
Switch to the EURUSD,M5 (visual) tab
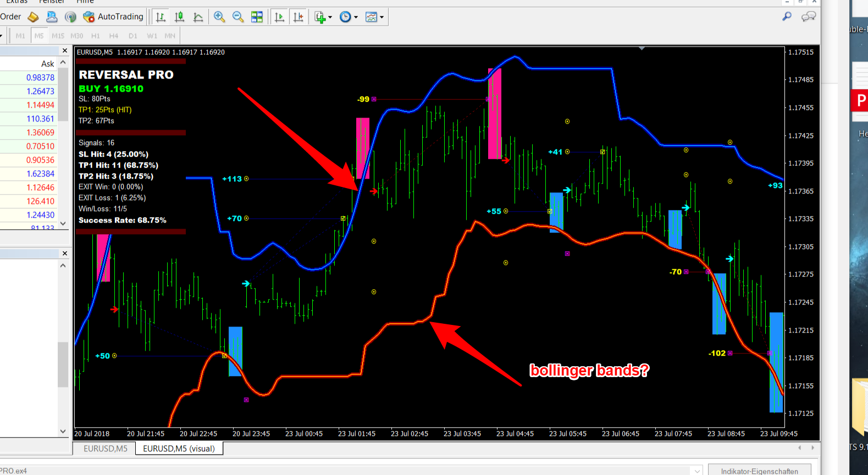pos(179,449)
